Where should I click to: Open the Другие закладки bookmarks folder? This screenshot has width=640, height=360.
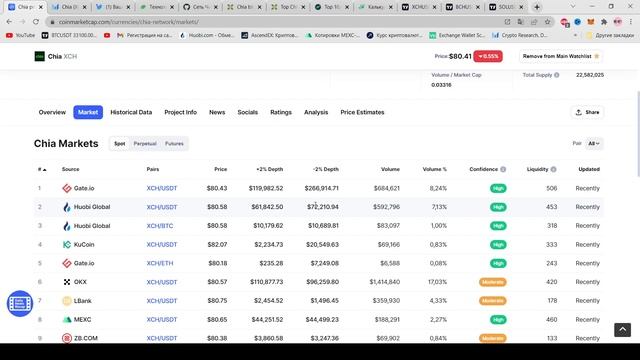(610, 36)
